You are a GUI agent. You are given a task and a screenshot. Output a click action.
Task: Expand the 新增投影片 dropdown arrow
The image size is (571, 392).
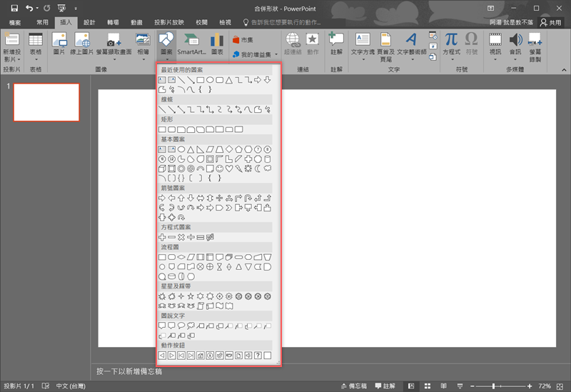point(13,60)
